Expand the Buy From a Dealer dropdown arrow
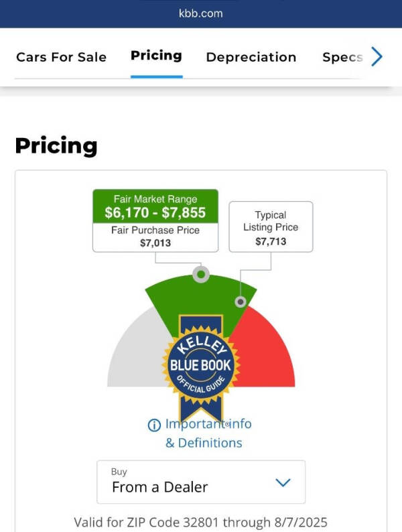 coord(283,482)
